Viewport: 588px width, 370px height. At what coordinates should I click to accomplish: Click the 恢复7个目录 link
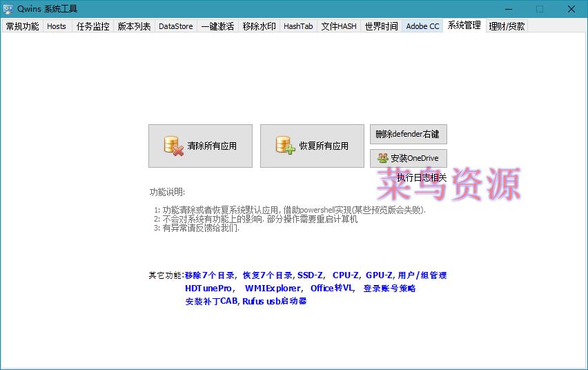coord(267,275)
